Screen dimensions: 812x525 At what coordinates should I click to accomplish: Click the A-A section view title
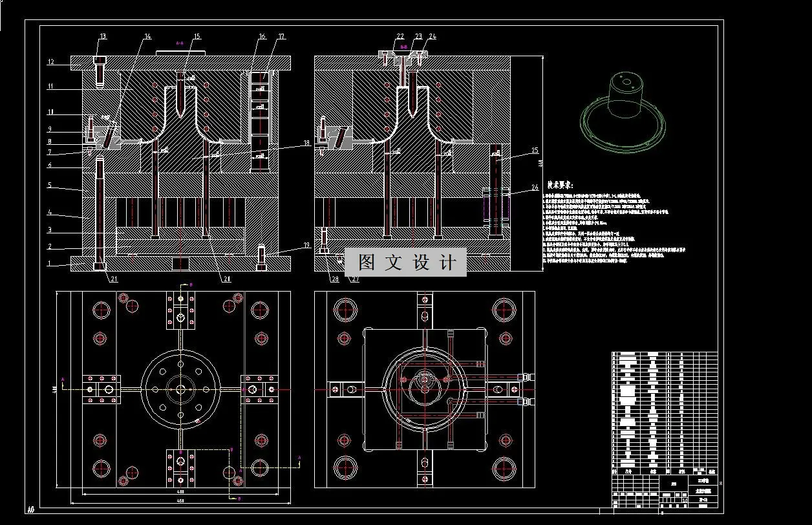pos(180,43)
